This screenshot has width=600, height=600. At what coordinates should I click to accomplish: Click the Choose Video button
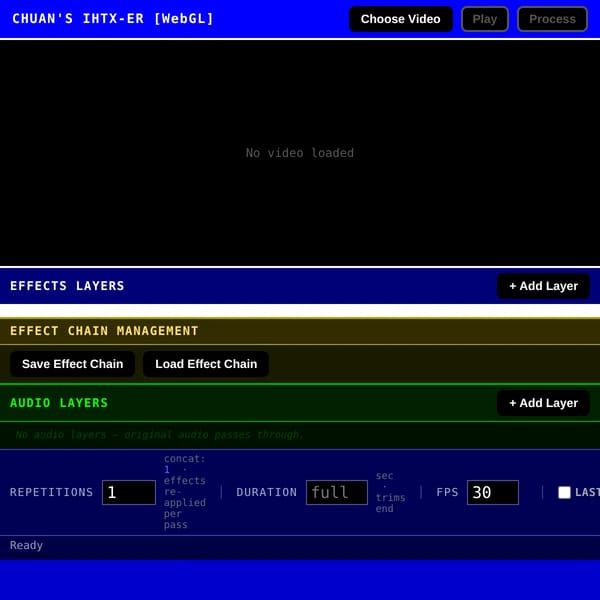point(401,19)
